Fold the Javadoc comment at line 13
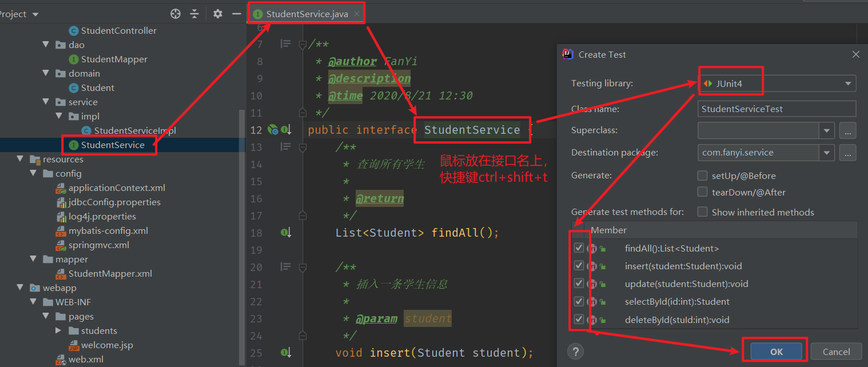 tap(303, 147)
